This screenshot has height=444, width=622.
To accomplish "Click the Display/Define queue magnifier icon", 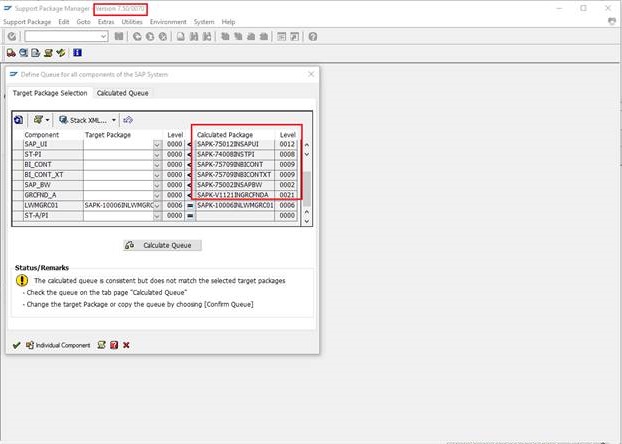I will (23, 53).
